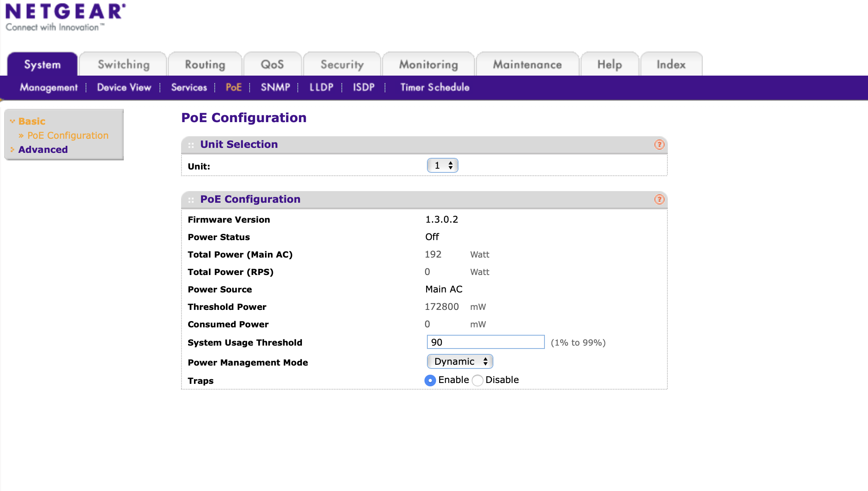Open the ISDP submenu

364,87
